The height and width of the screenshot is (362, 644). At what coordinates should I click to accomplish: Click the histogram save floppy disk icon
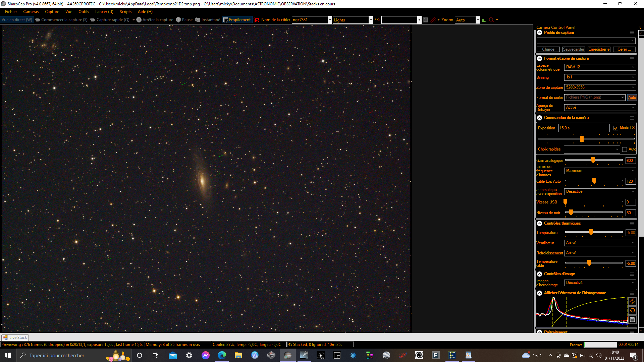632,319
